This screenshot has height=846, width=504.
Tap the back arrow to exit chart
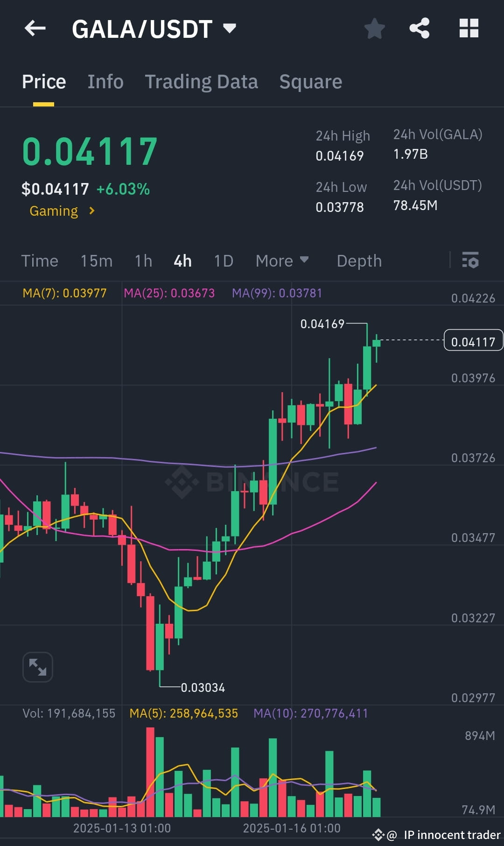[x=35, y=28]
